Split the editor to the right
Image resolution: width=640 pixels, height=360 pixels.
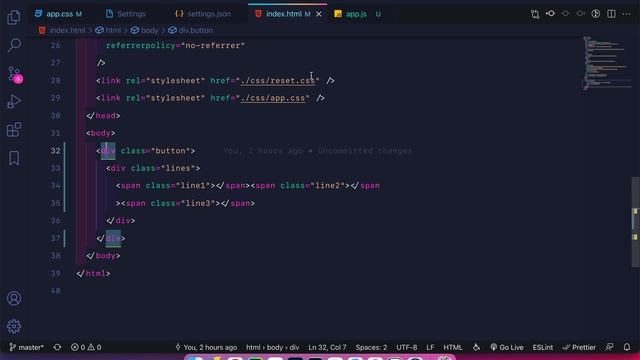[x=611, y=14]
